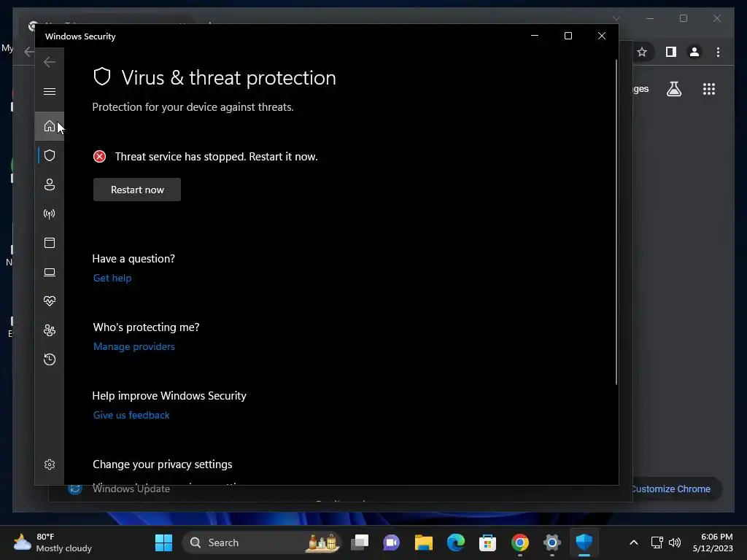
Task: Select Virus & threat protection shield in sidebar
Action: (x=50, y=156)
